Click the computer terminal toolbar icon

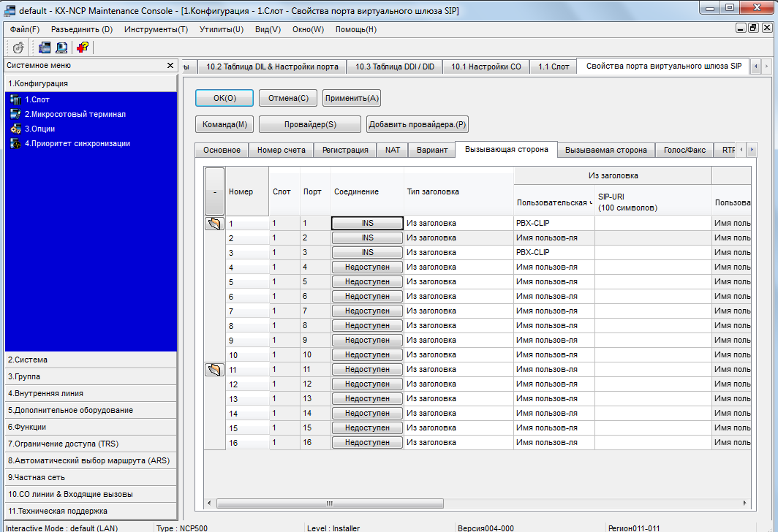point(61,47)
